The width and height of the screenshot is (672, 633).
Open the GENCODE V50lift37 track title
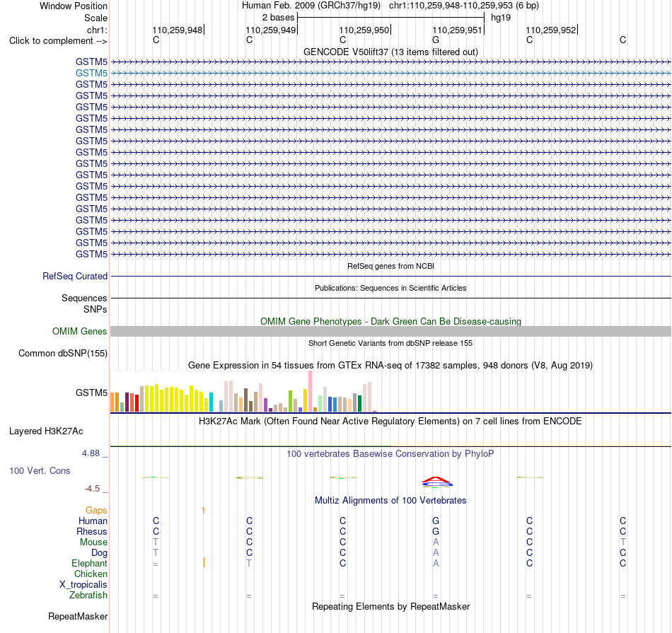click(x=390, y=52)
